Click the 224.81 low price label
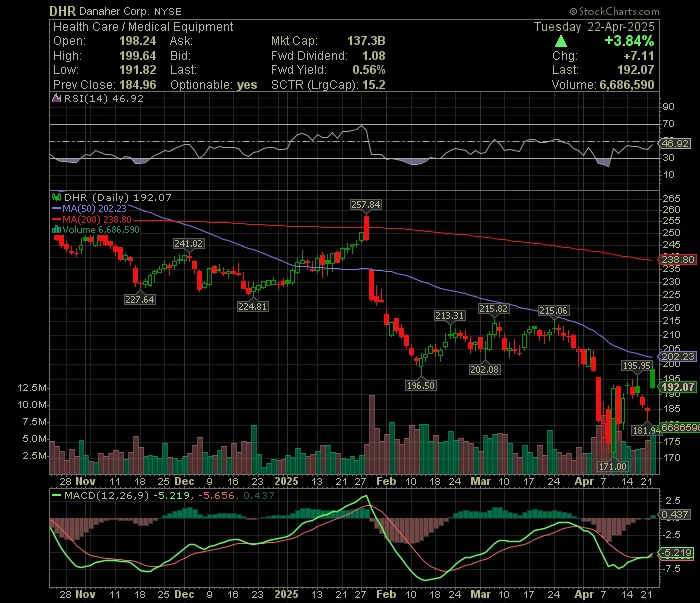700x603 pixels. pos(253,307)
